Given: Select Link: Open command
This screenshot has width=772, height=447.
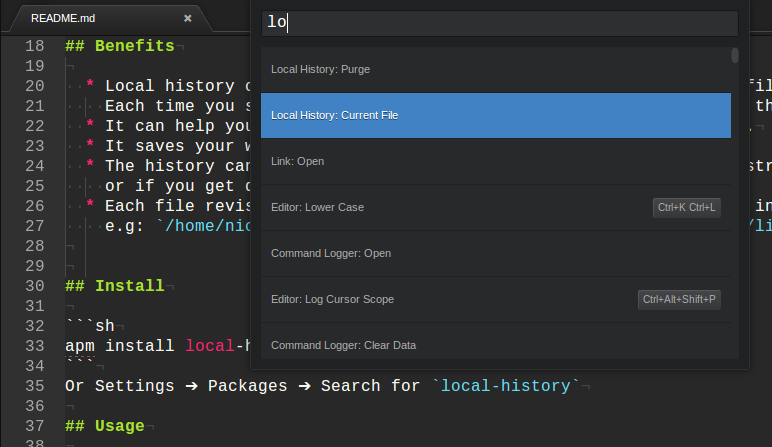Looking at the screenshot, I should coord(496,161).
